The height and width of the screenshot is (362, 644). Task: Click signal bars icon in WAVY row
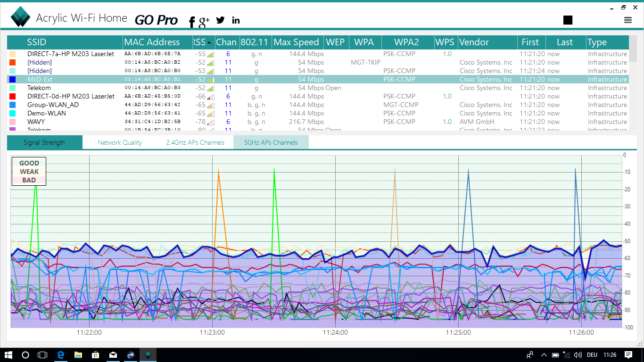[x=210, y=122]
